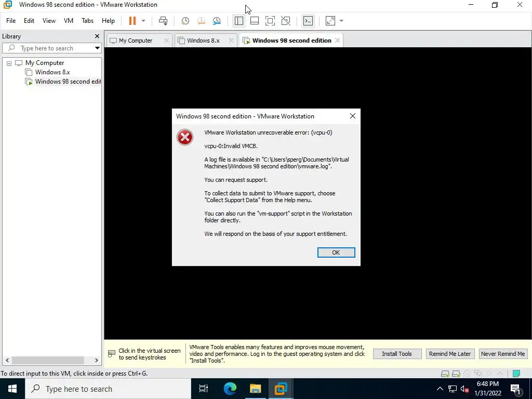This screenshot has width=532, height=399.
Task: Click the stretch guest display icon
Action: [x=330, y=21]
